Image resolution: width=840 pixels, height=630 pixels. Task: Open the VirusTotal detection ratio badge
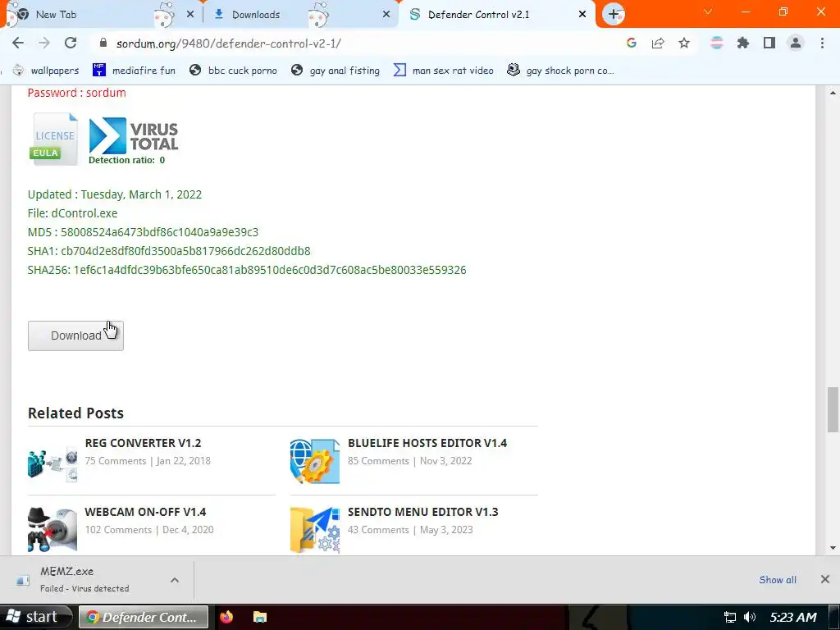pos(133,141)
